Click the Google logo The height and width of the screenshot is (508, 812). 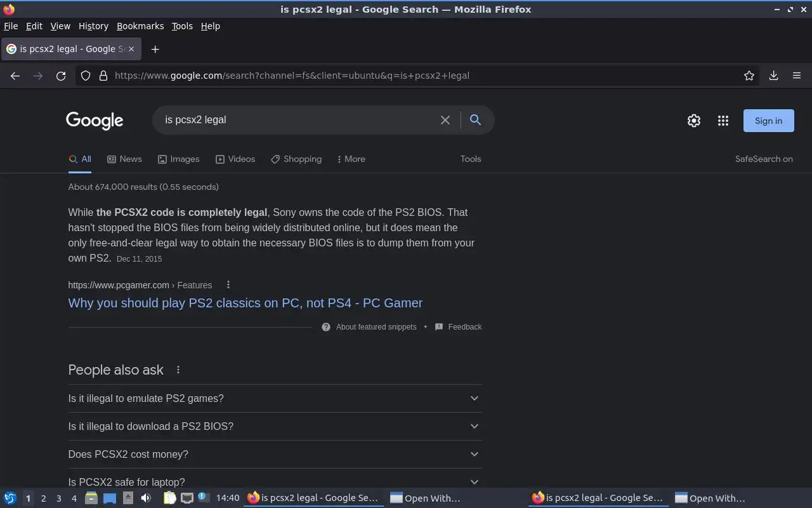pos(95,121)
